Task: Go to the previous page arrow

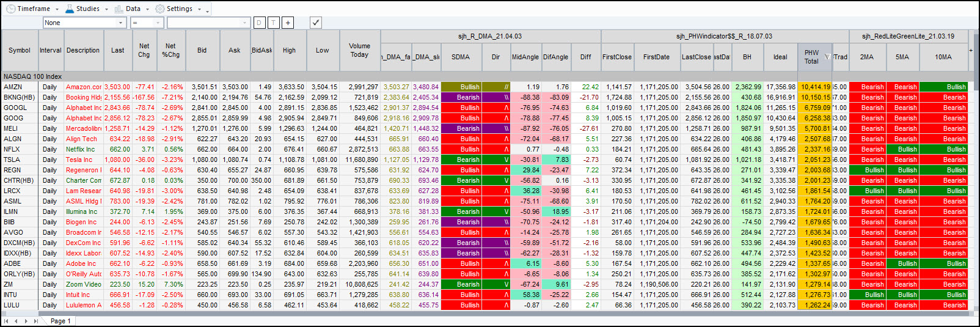Action: coord(16,321)
